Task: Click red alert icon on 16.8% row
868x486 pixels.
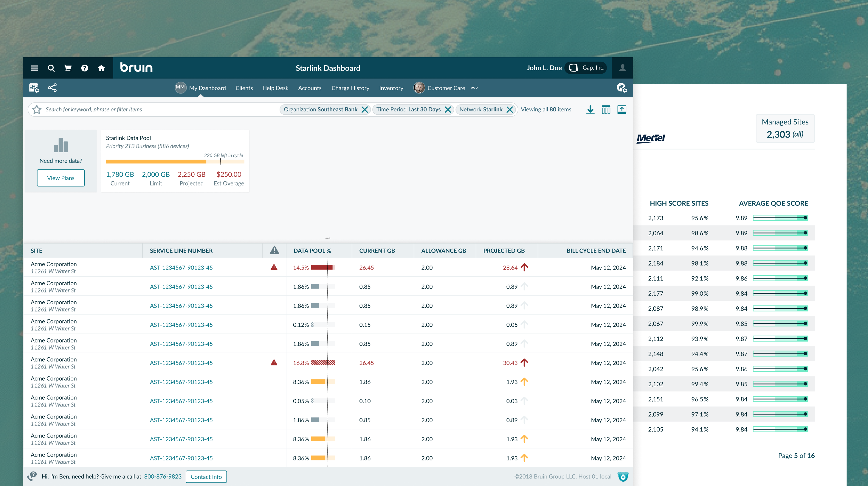Action: click(x=274, y=362)
